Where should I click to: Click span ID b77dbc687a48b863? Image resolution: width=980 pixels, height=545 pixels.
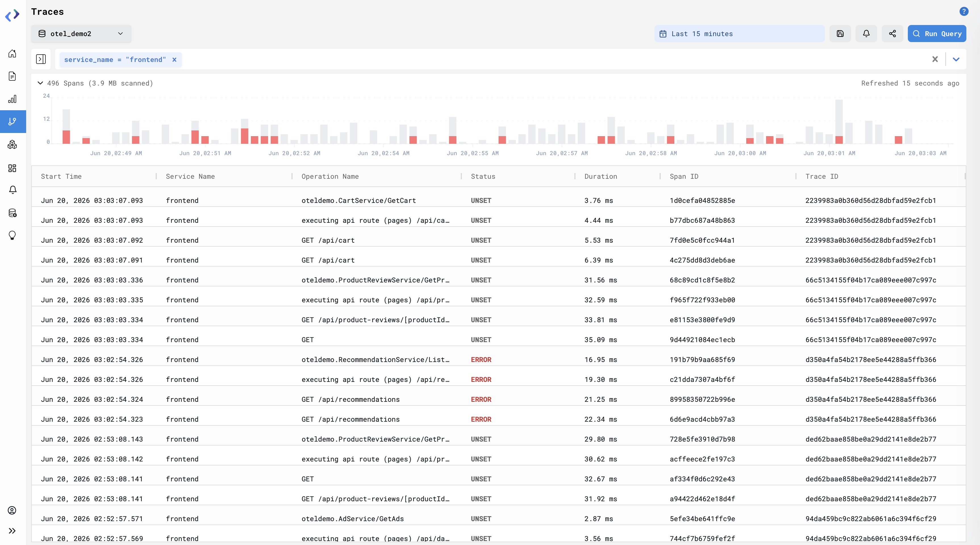tap(702, 220)
